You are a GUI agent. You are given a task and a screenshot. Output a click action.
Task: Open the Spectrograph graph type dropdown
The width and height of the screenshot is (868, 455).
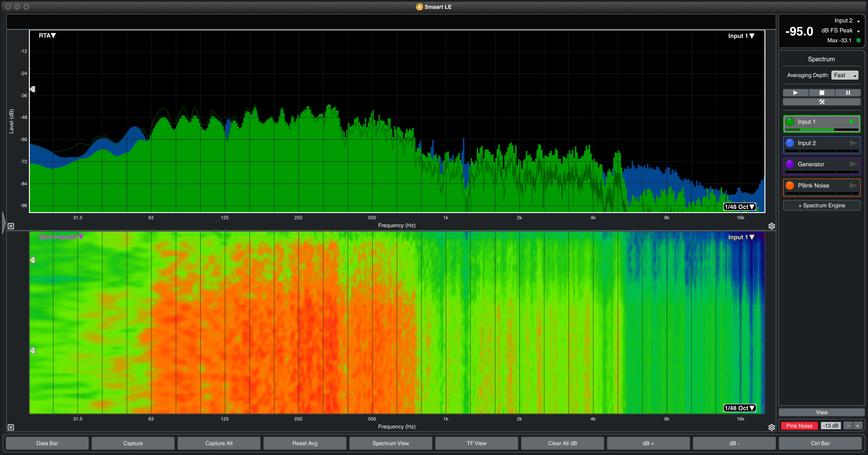click(61, 237)
